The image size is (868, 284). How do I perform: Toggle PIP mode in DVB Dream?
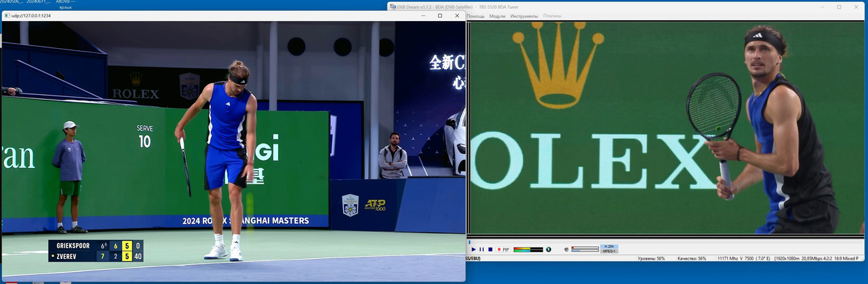506,249
